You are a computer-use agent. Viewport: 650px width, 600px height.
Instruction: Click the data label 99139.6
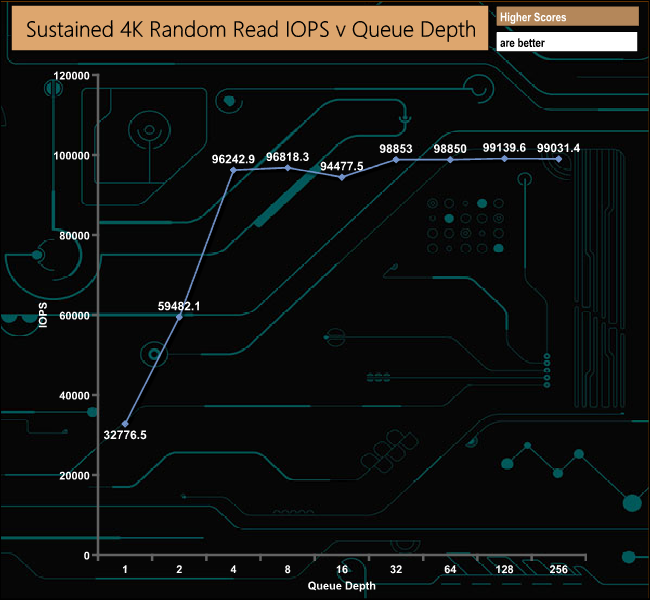tap(504, 148)
